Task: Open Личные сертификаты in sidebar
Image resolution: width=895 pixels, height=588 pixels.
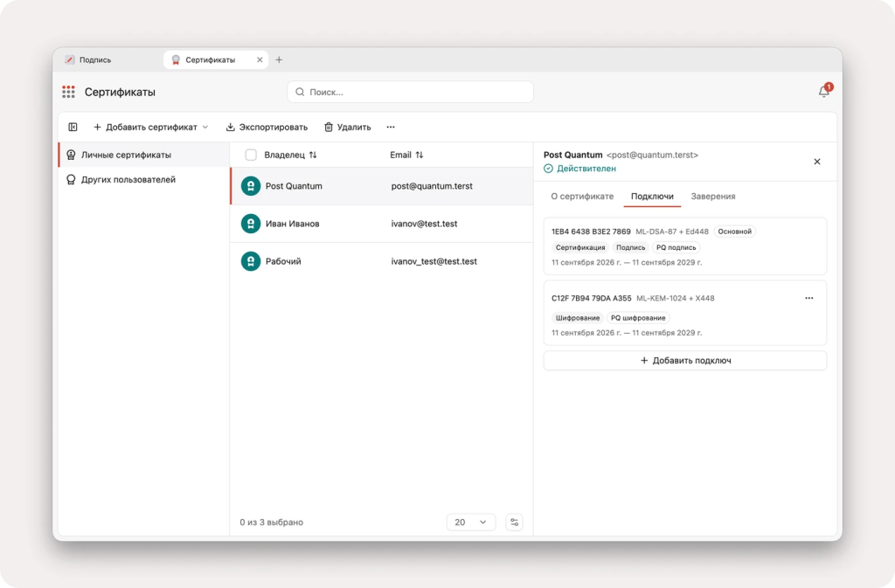Action: [144, 156]
